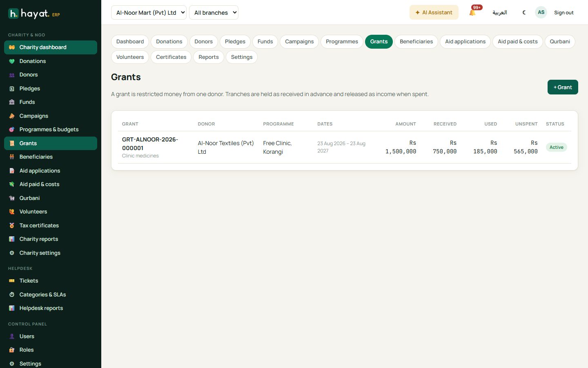Click the Charity reports chart icon
588x368 pixels.
pos(12,239)
